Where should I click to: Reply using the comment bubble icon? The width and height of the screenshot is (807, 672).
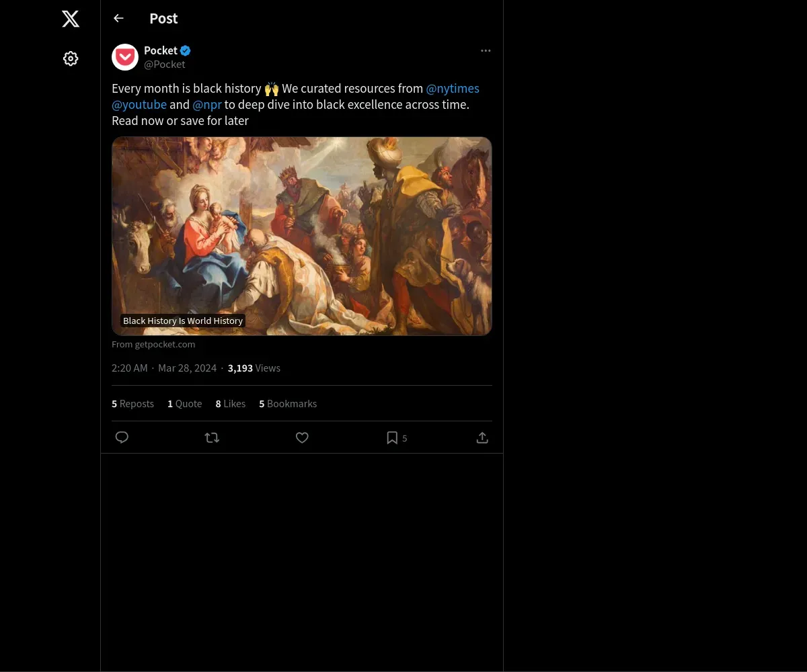[122, 437]
